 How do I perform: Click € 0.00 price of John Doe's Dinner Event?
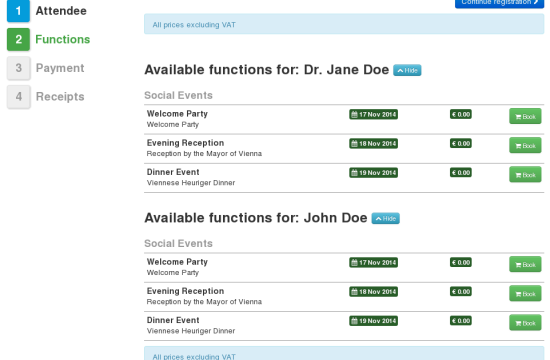461,321
